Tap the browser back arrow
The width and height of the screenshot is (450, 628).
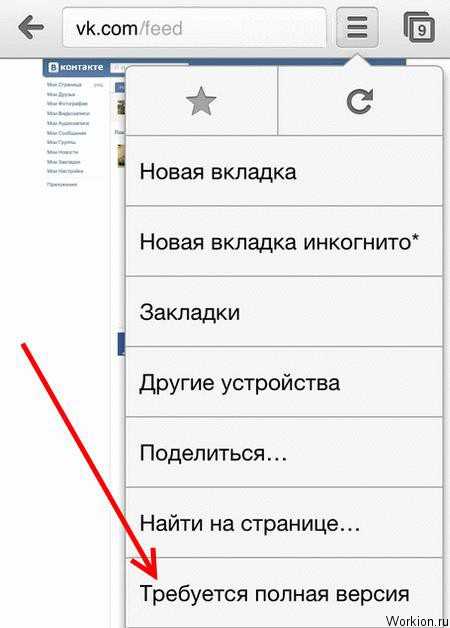[31, 27]
